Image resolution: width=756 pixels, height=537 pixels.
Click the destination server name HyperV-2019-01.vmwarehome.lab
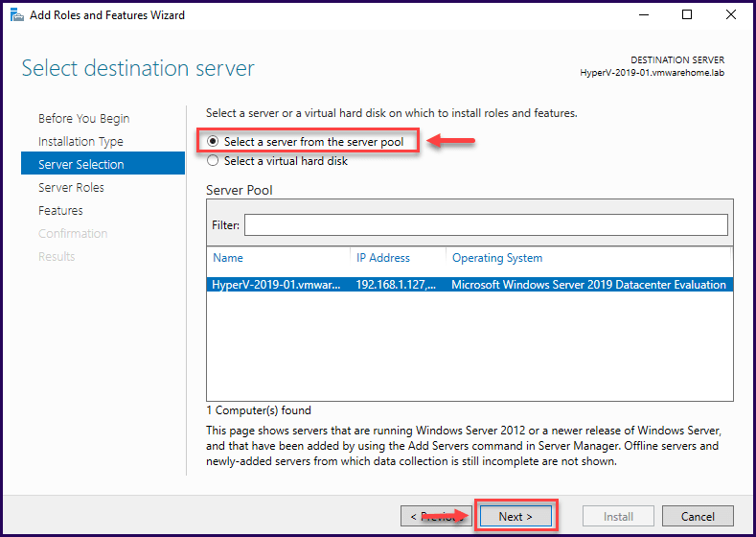click(x=652, y=73)
